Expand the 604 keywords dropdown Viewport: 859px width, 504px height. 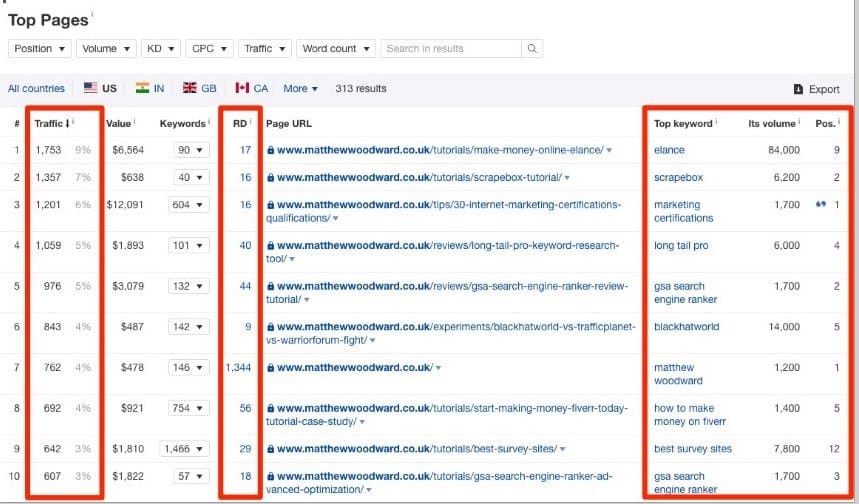tap(188, 204)
